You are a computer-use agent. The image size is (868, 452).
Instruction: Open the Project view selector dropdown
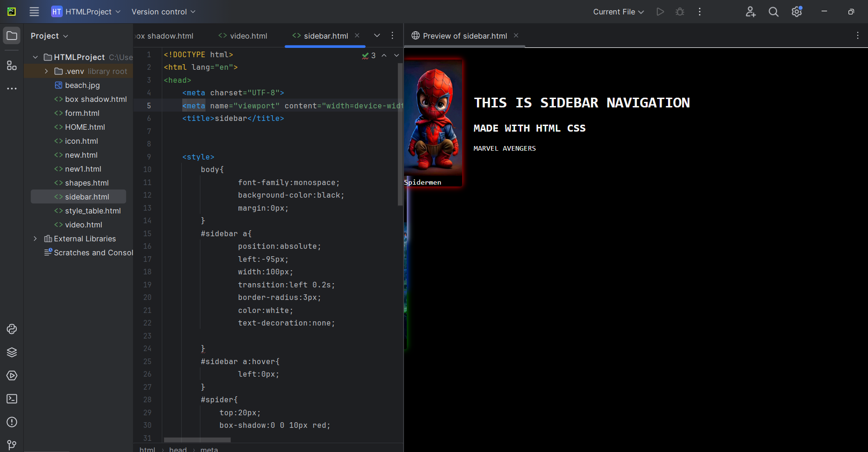[x=49, y=36]
